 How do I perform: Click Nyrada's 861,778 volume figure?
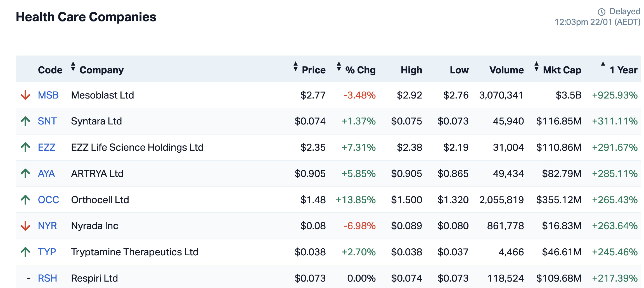[505, 226]
